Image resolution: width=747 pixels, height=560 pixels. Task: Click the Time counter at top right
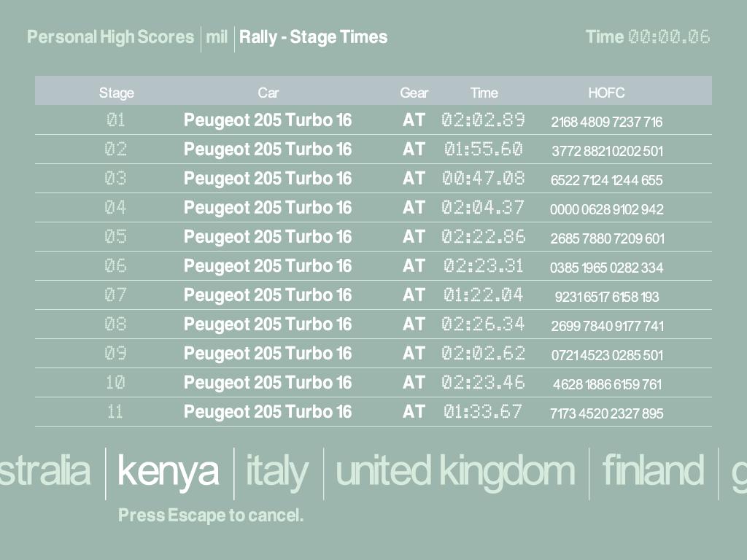(x=648, y=37)
